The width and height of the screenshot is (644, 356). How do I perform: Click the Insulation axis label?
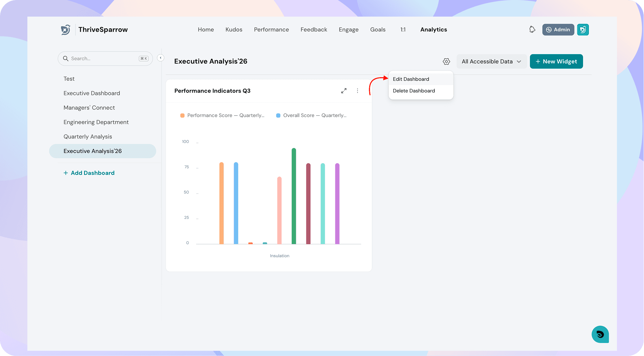[x=280, y=256]
